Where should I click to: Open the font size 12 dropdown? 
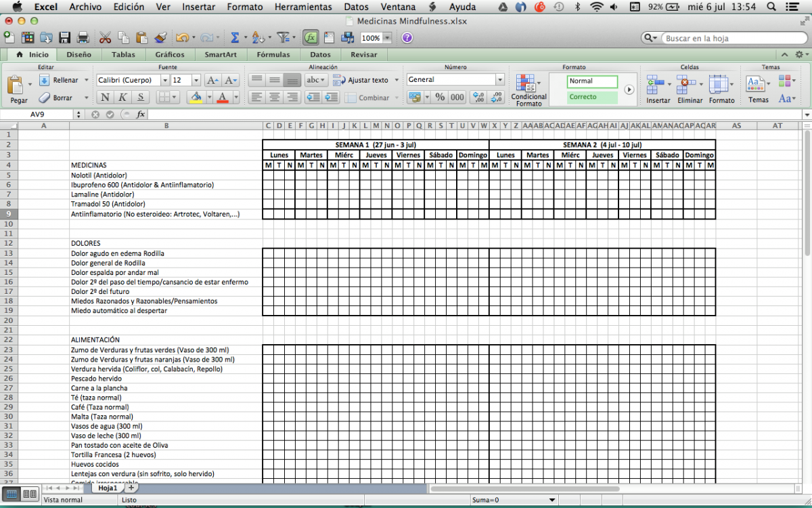pos(196,80)
